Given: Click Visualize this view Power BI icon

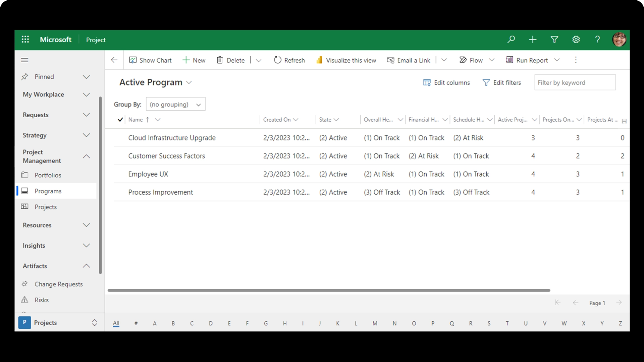Looking at the screenshot, I should point(319,60).
